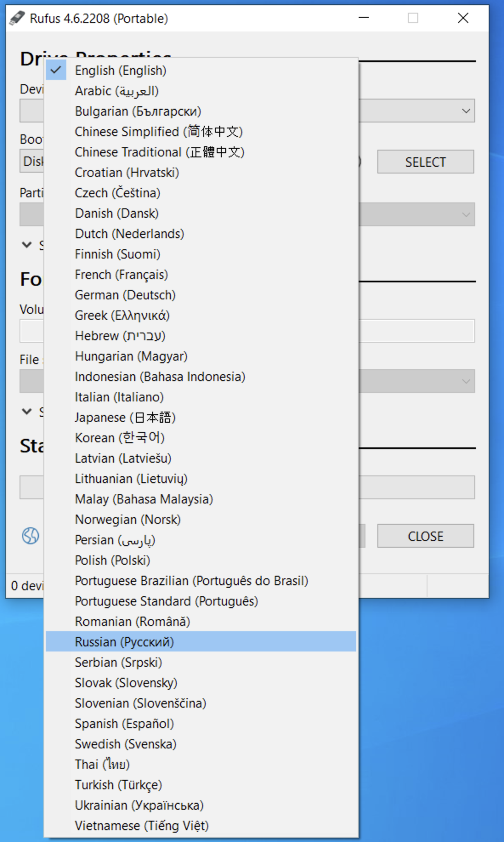
Task: Select Slovenian (Slovenščina)
Action: click(201, 703)
